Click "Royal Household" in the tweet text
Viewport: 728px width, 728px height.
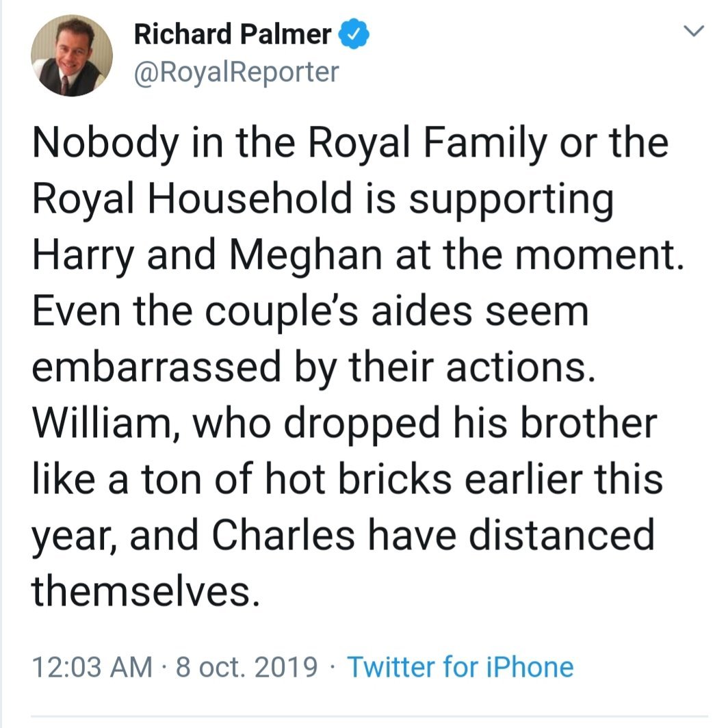[187, 201]
